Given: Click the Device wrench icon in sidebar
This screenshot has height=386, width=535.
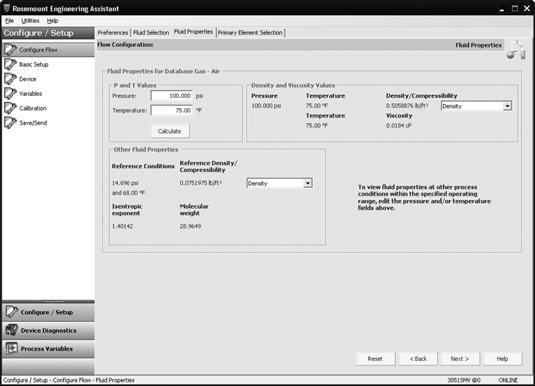Looking at the screenshot, I should tap(10, 79).
